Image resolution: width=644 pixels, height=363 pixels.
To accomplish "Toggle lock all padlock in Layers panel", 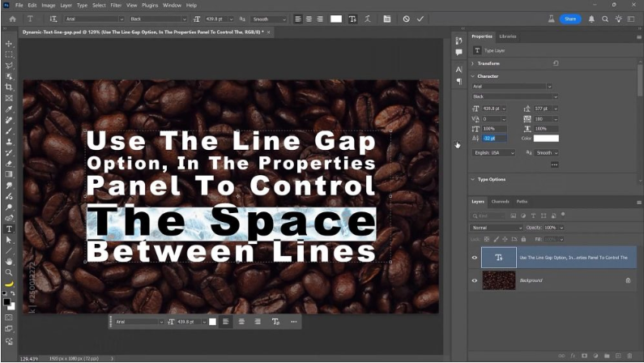I will tap(523, 239).
